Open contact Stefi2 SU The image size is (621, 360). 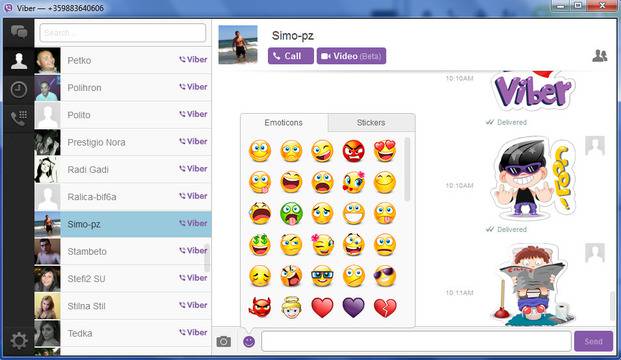point(123,279)
